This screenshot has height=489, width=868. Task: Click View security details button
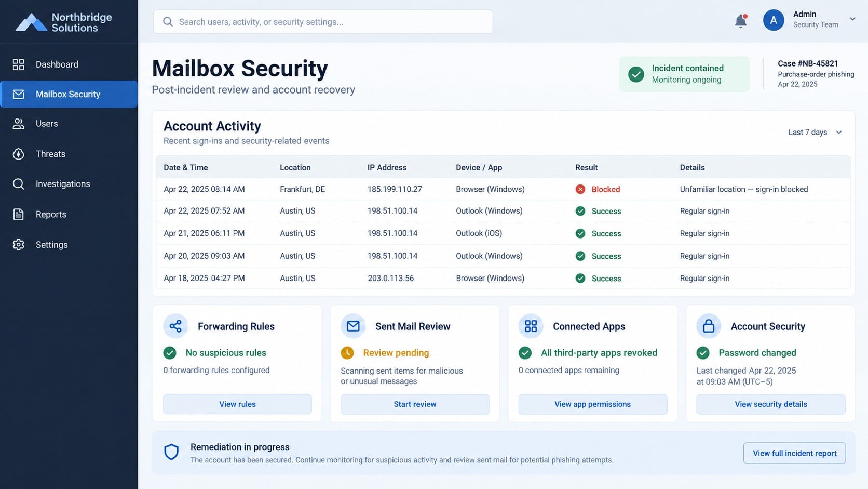tap(771, 404)
